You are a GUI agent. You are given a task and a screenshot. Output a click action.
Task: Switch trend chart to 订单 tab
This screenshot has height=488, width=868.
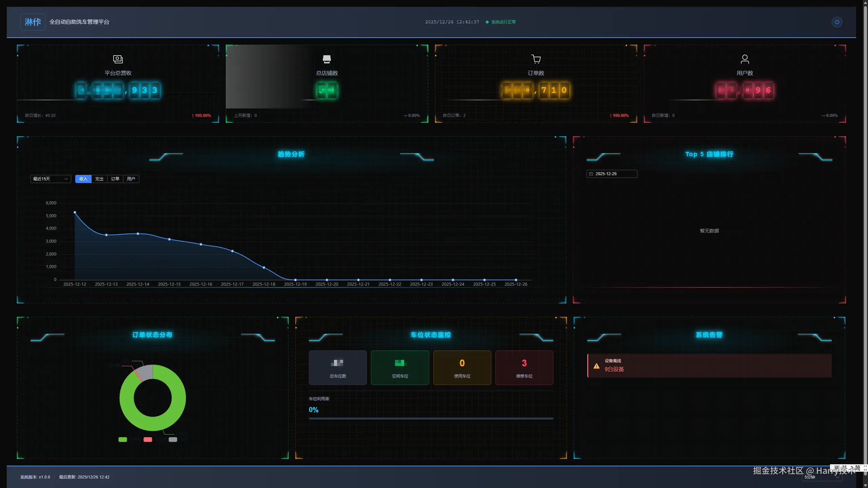115,179
